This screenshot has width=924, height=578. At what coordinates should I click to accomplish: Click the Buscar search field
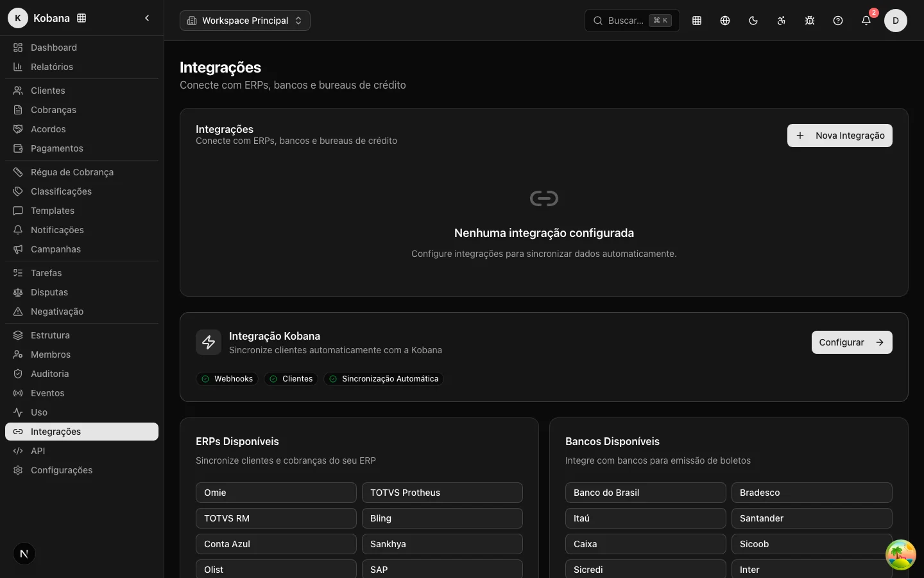[632, 21]
